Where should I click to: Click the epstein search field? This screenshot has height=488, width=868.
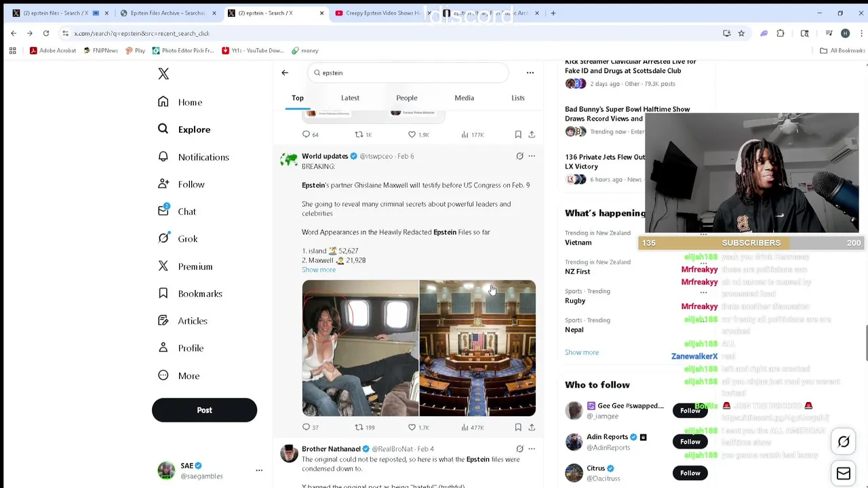pyautogui.click(x=407, y=73)
